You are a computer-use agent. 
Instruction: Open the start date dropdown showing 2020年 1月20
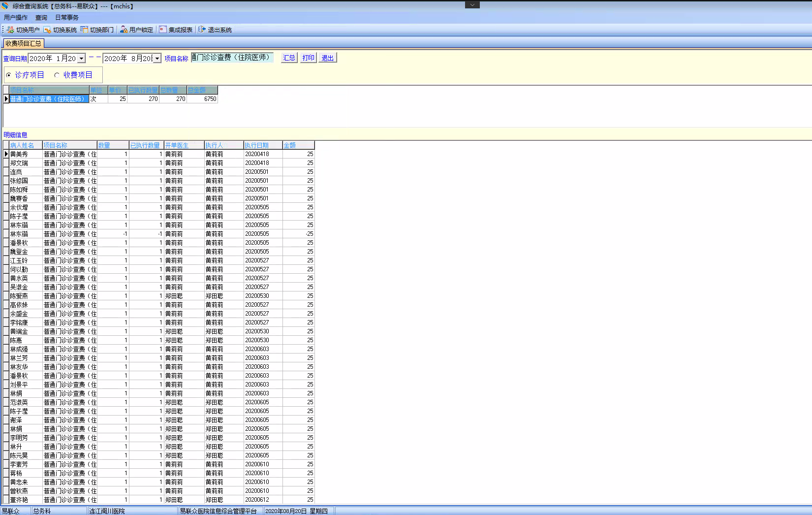pyautogui.click(x=82, y=59)
